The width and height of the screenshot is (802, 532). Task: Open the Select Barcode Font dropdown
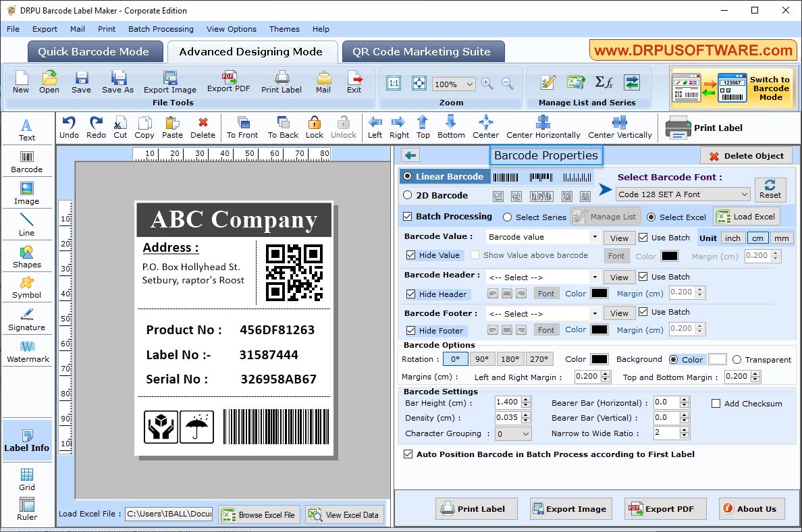683,194
